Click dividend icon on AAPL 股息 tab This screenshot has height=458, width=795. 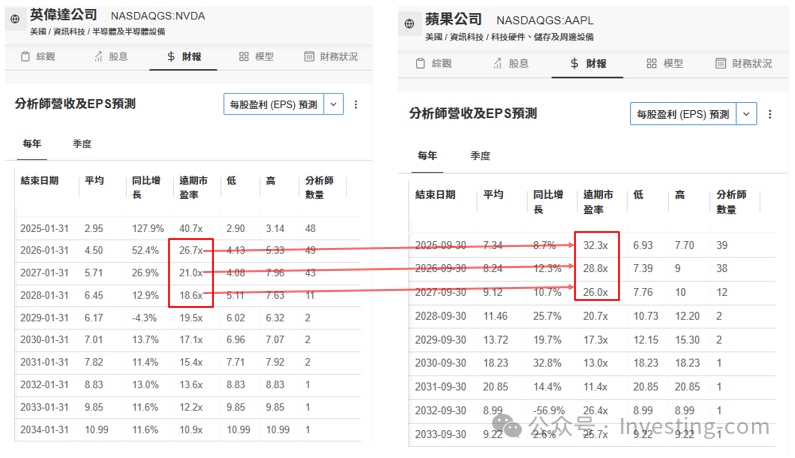pos(498,63)
